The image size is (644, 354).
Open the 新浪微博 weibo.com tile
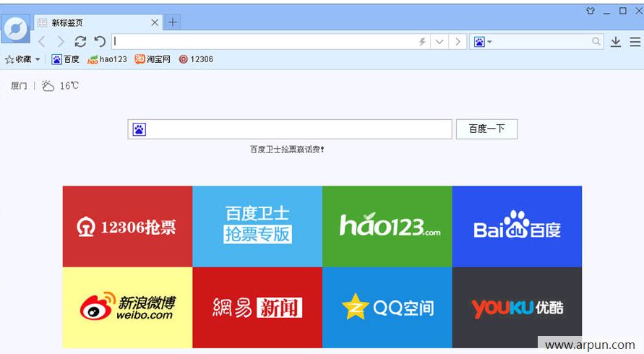coord(127,307)
